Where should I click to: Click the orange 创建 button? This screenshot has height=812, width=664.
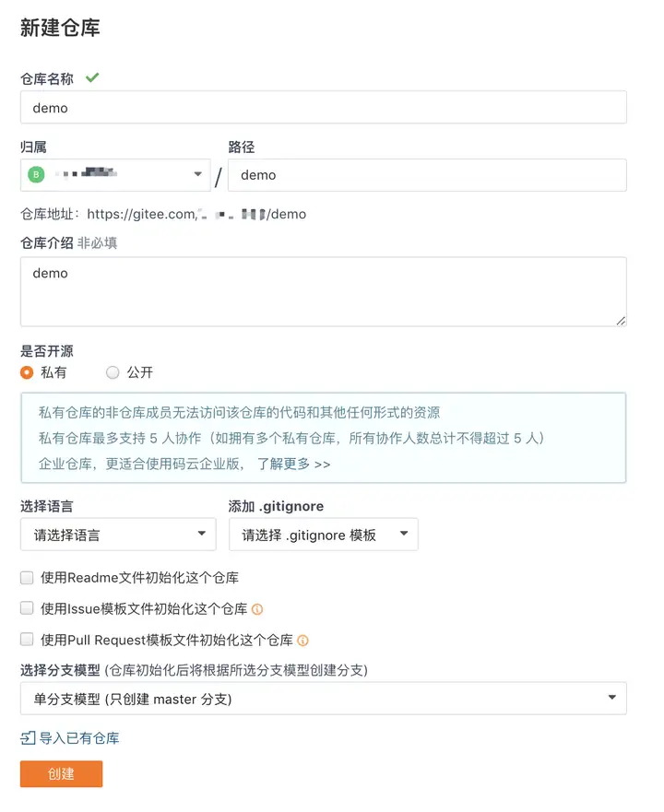coord(61,773)
